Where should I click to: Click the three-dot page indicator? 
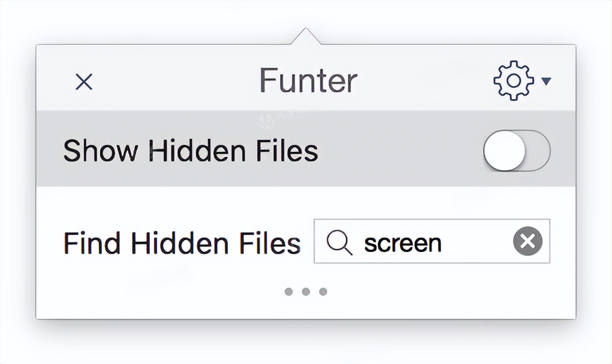pos(306,291)
